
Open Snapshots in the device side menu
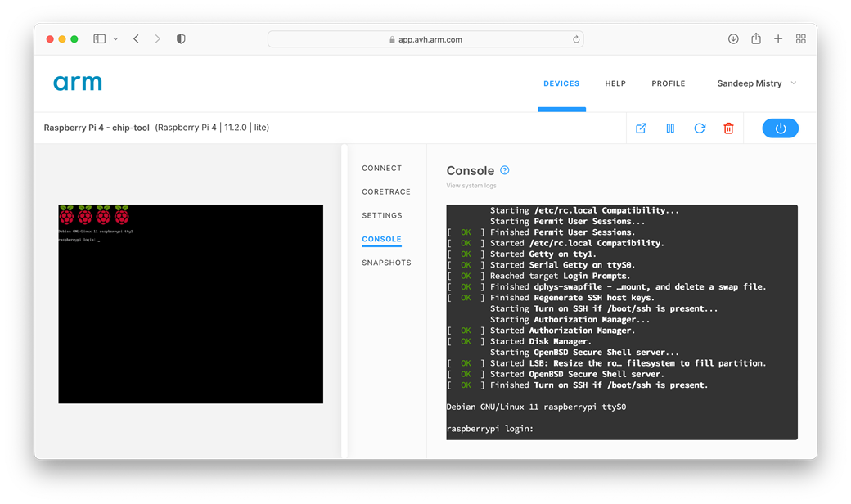[386, 263]
